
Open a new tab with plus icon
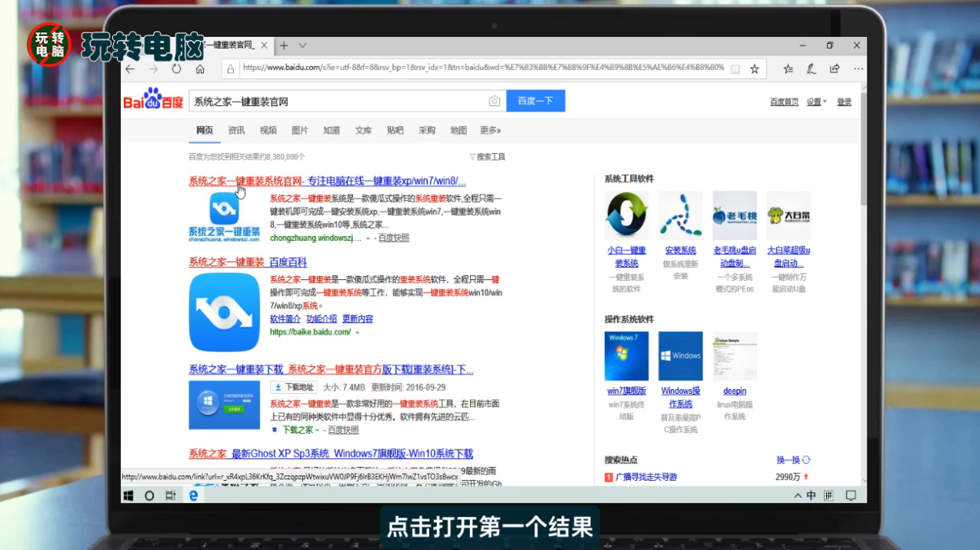tap(284, 46)
